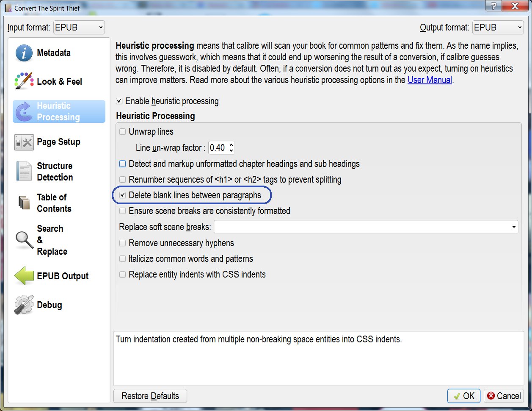Click the calibre book icon in title bar

[8, 8]
